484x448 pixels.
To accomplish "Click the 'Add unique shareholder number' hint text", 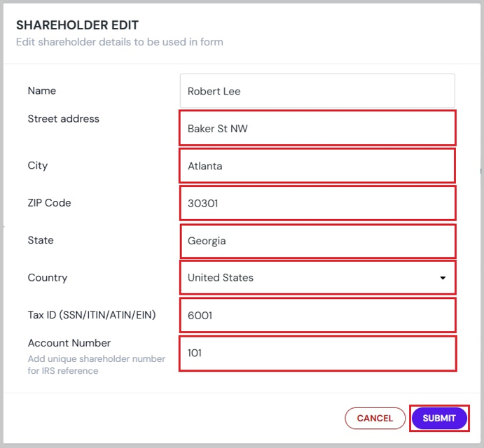I will tap(97, 365).
